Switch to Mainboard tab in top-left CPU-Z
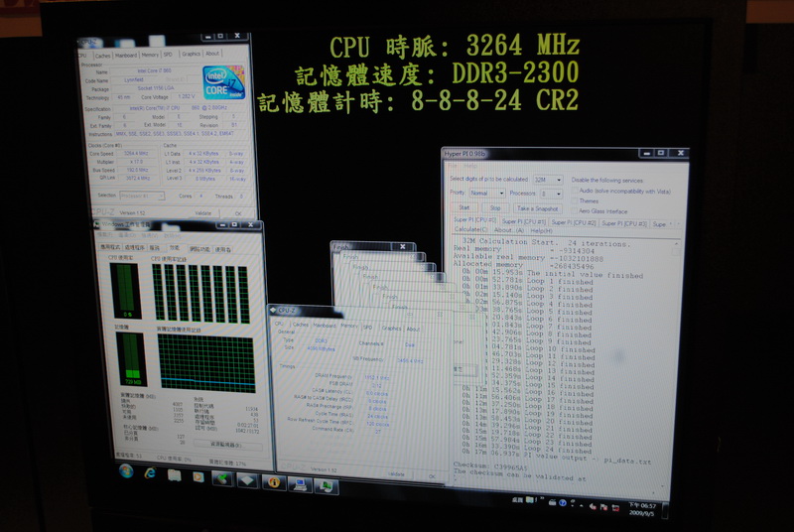 126,56
